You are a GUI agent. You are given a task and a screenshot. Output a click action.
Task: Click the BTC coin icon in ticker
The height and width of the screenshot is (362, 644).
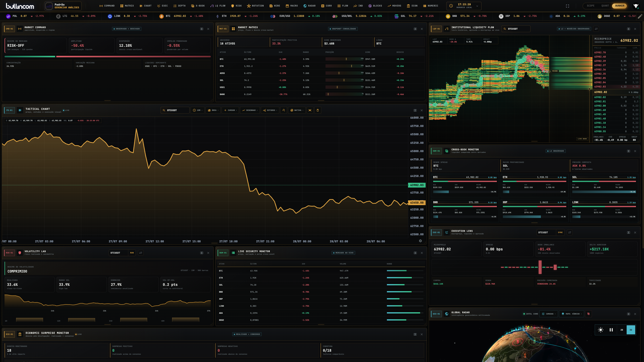(162, 16)
